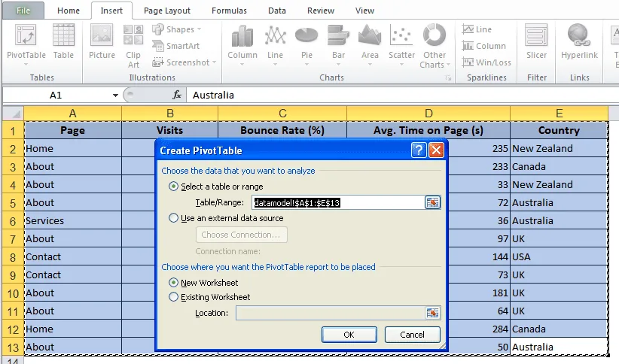This screenshot has width=619, height=364.
Task: Select column D header
Action: (428, 114)
